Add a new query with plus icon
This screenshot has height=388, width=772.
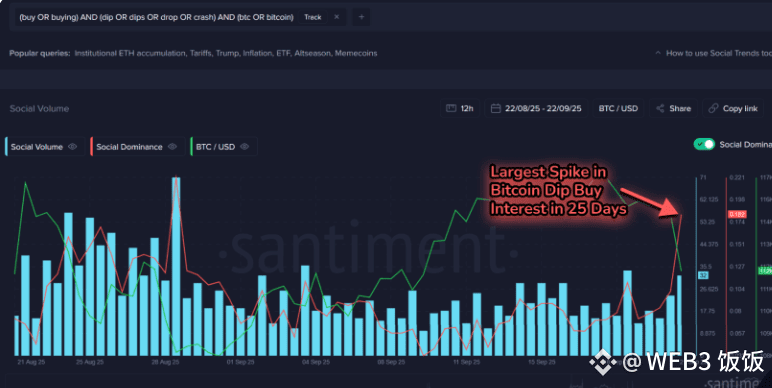click(x=361, y=17)
